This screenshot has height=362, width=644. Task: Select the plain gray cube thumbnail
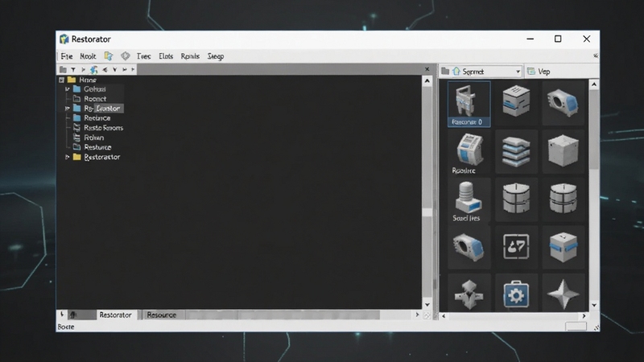coord(563,151)
